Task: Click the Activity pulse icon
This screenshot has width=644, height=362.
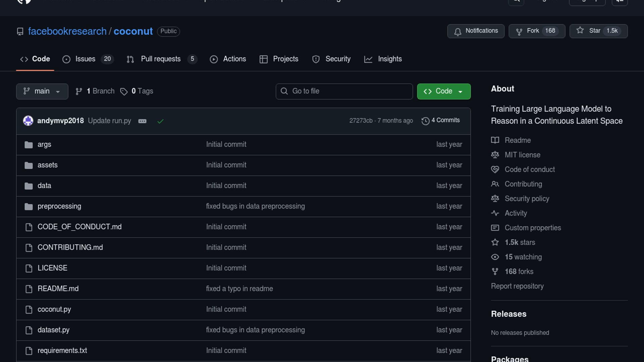Action: 495,213
